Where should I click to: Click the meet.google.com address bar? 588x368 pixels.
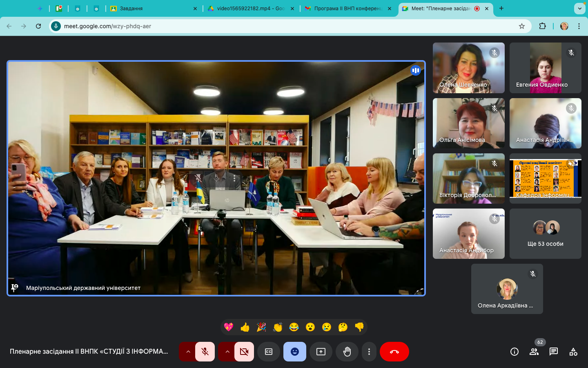pyautogui.click(x=286, y=26)
